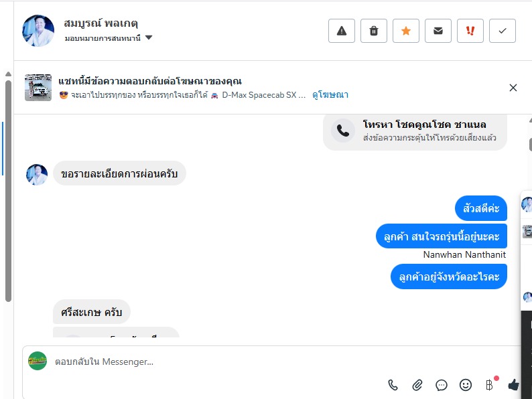
Task: Open the emoji picker
Action: coord(466,385)
